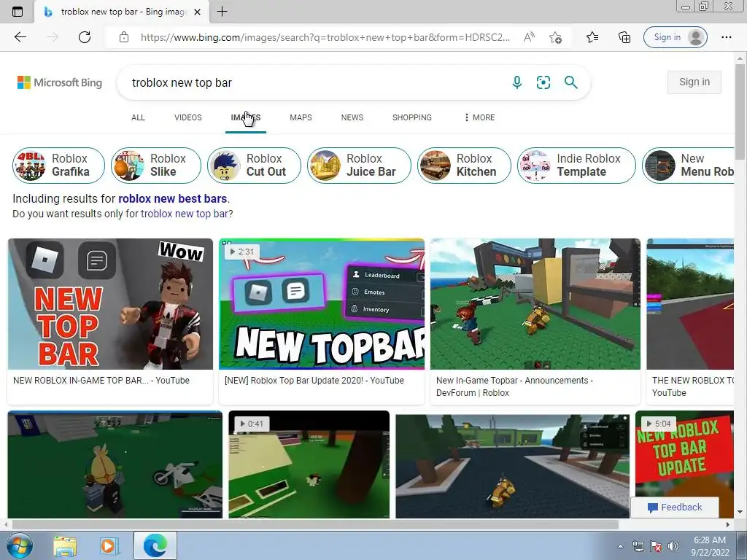Open the New In-Game Topbar DevForum image
The height and width of the screenshot is (560, 747).
(535, 304)
